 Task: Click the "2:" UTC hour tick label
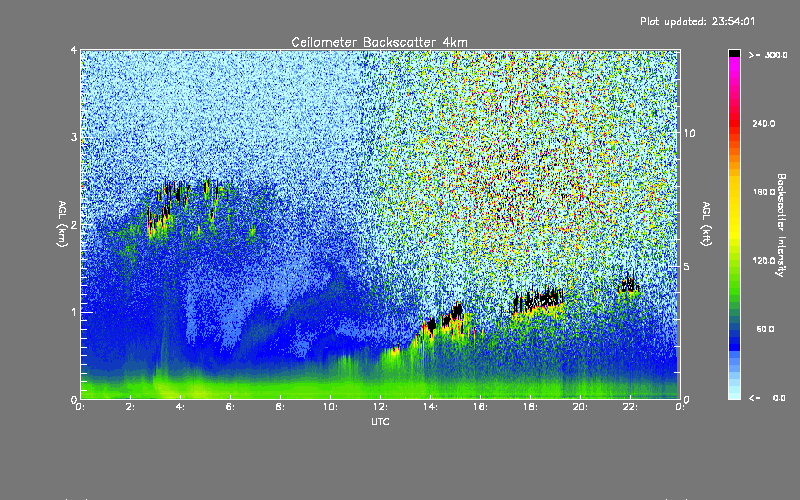(130, 407)
